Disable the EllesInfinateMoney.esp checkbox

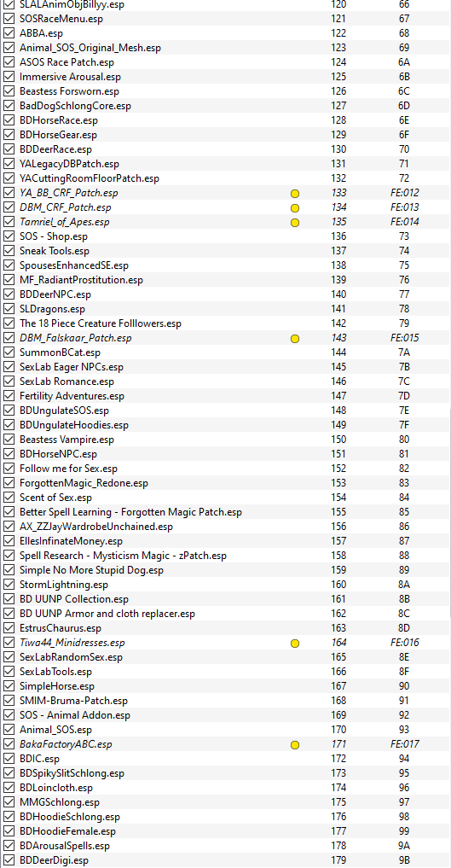[9, 541]
